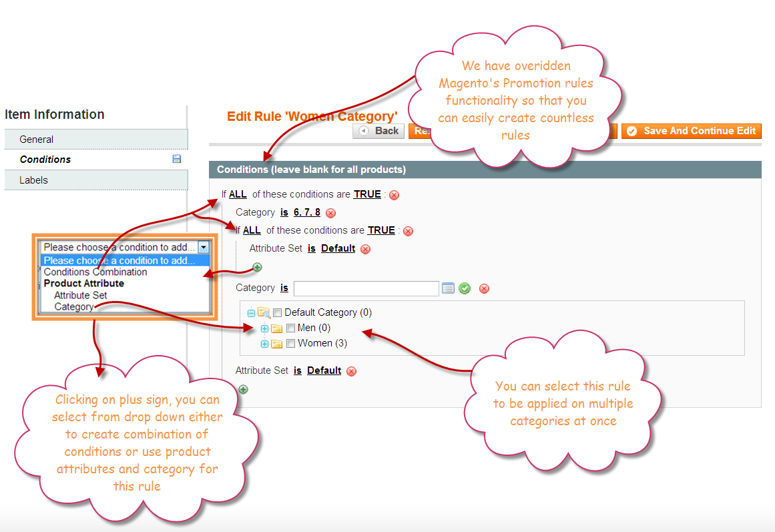Image resolution: width=775 pixels, height=532 pixels.
Task: Click the Back button
Action: pyautogui.click(x=378, y=131)
